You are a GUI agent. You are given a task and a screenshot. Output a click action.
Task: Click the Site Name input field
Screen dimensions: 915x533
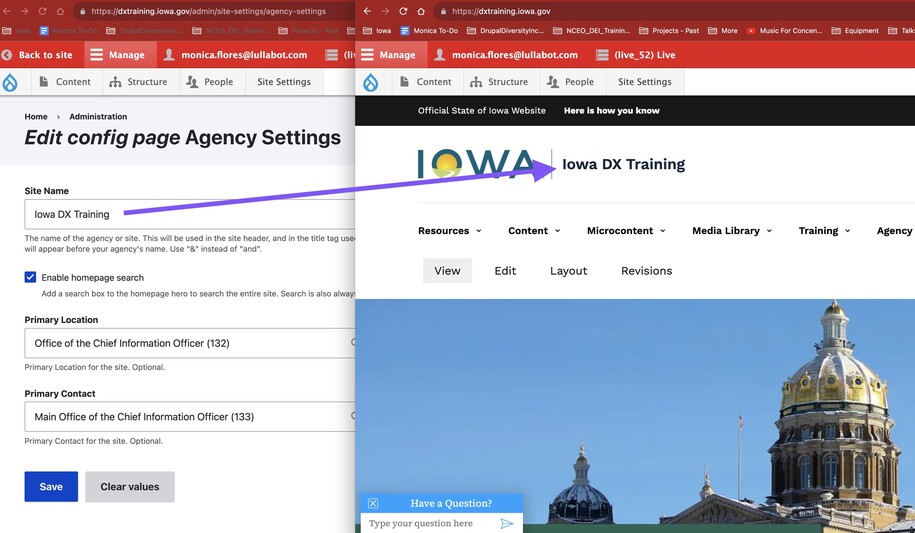(190, 214)
